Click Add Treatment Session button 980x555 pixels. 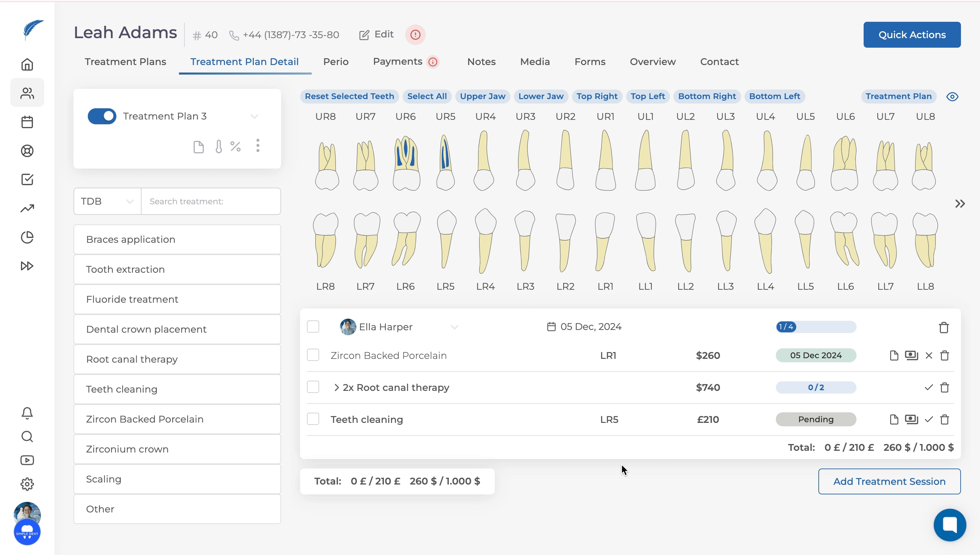click(x=889, y=481)
